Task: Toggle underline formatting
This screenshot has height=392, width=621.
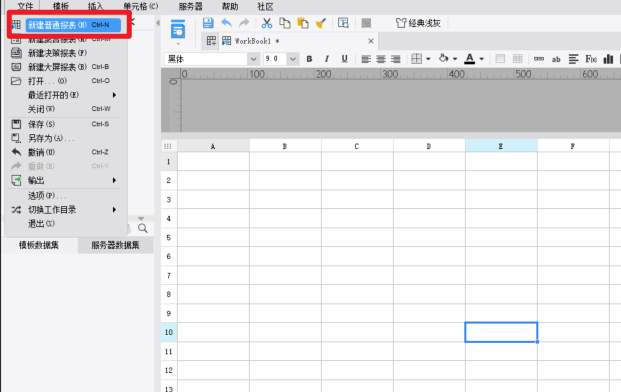Action: (x=345, y=59)
